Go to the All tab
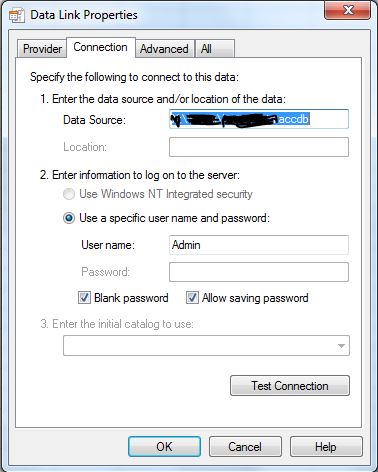378x472 pixels. [x=215, y=49]
